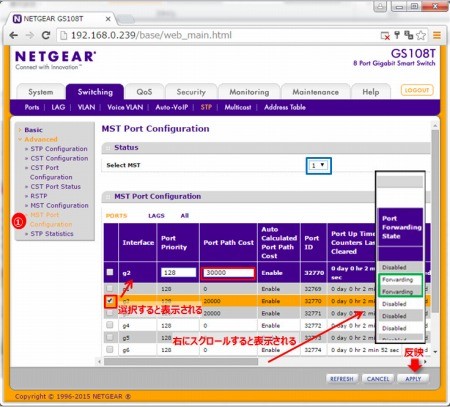
Task: Click the horizontal table scrollbar
Action: pos(181,361)
